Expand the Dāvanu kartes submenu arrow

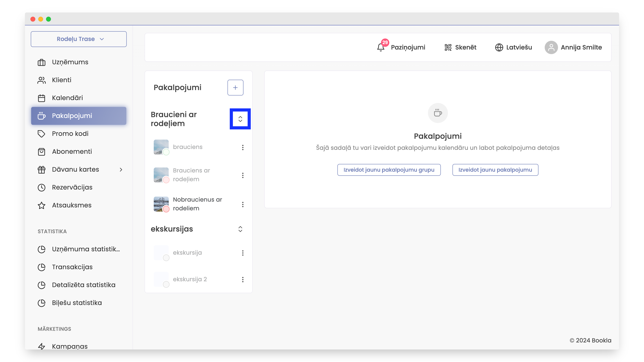[x=121, y=170]
